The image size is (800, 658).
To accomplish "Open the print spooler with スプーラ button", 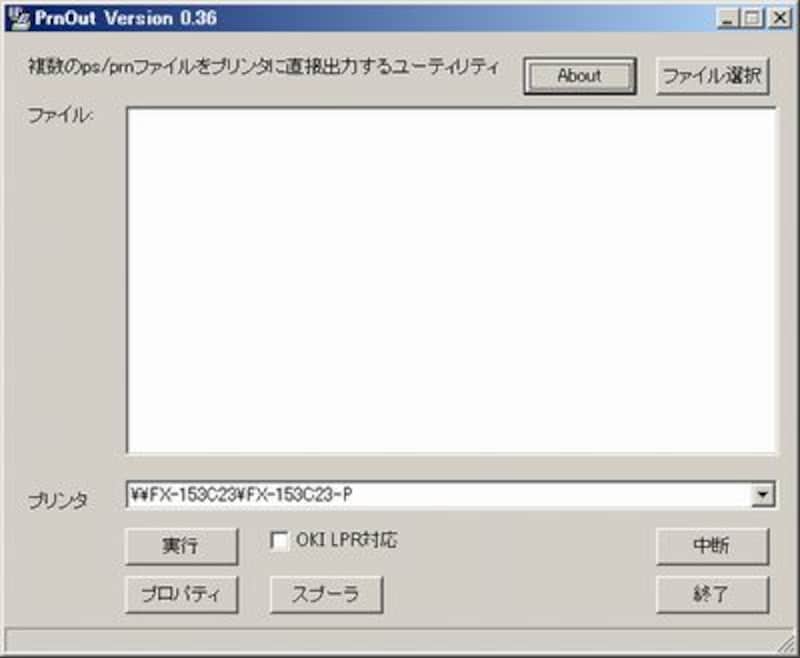I will (326, 594).
